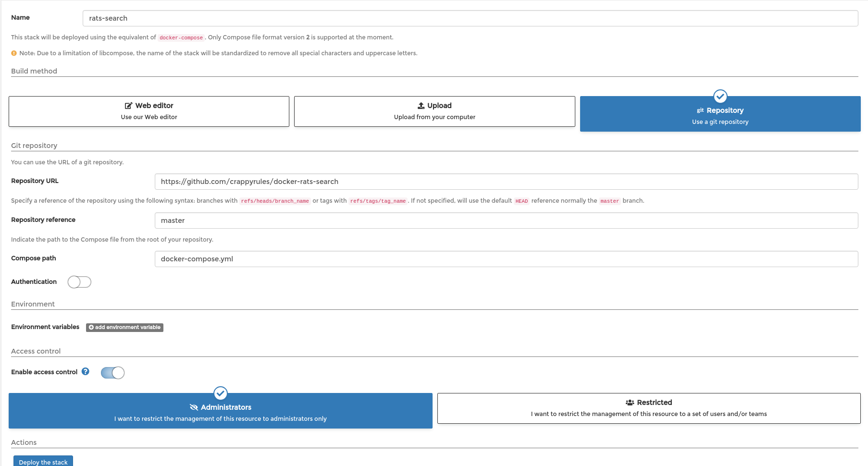Click the git logo icon
The width and height of the screenshot is (868, 466).
700,110
